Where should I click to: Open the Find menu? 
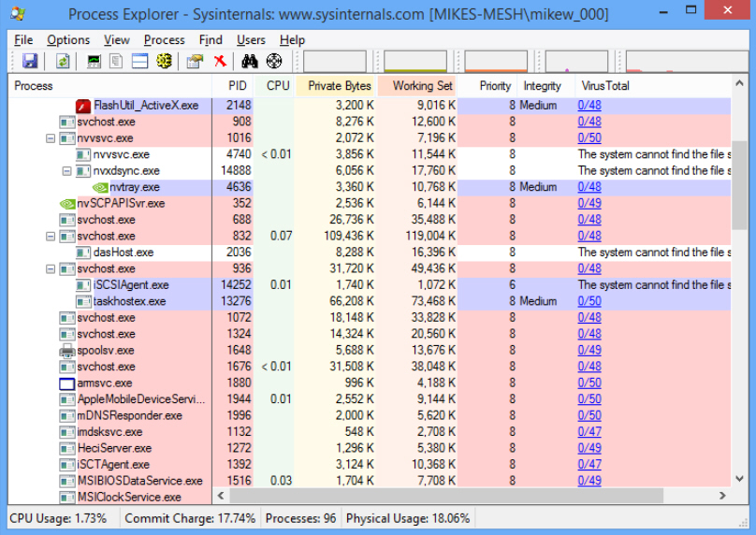(211, 40)
